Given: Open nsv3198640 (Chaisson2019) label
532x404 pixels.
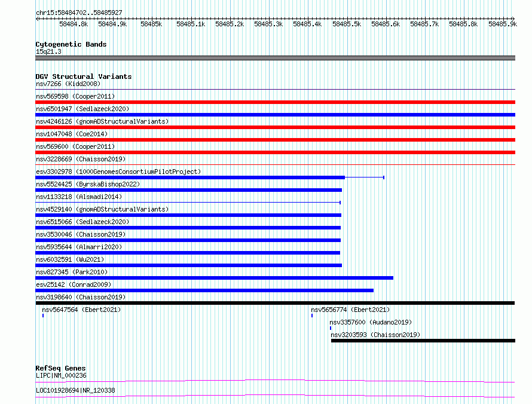Looking at the screenshot, I should pyautogui.click(x=81, y=297).
